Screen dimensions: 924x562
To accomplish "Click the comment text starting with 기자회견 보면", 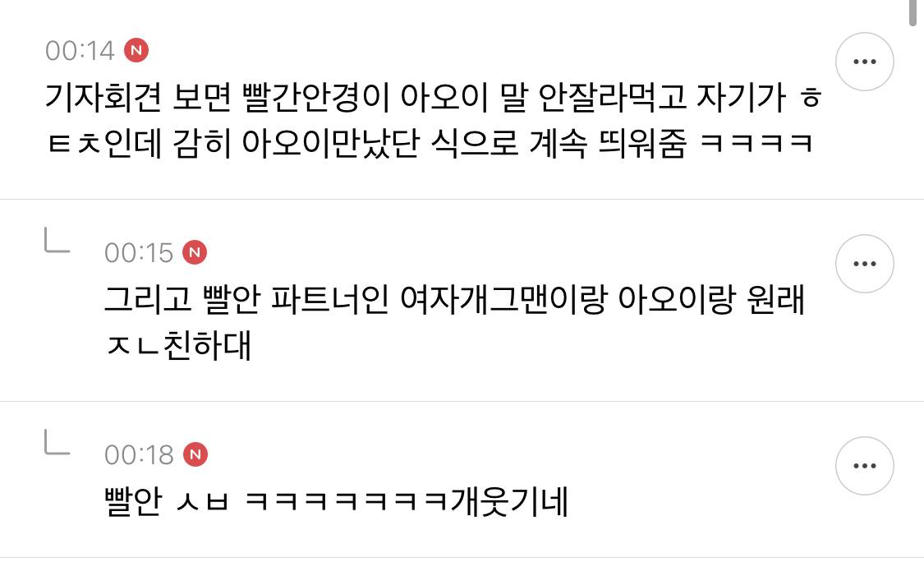I will pyautogui.click(x=433, y=120).
